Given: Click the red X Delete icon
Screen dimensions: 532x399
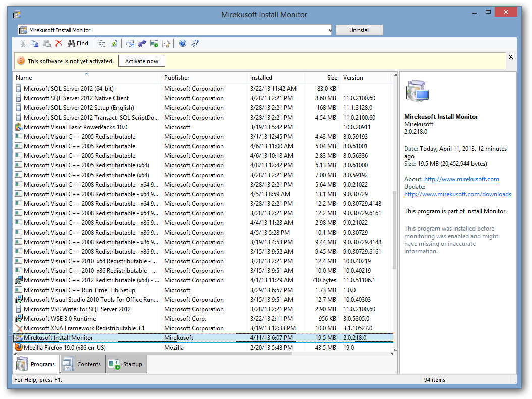Looking at the screenshot, I should coord(58,43).
